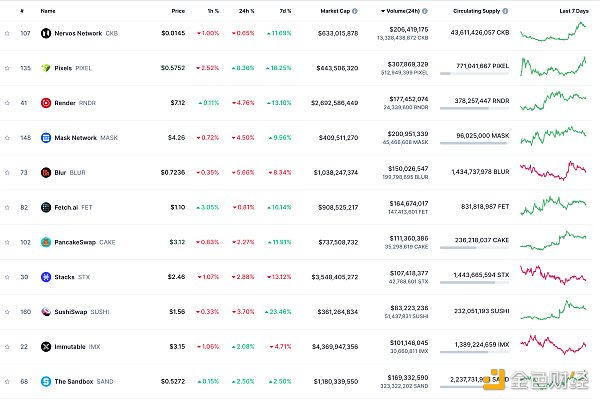Click the PancakeSwap coin logo
Screen dimensions: 600x401
(46, 241)
